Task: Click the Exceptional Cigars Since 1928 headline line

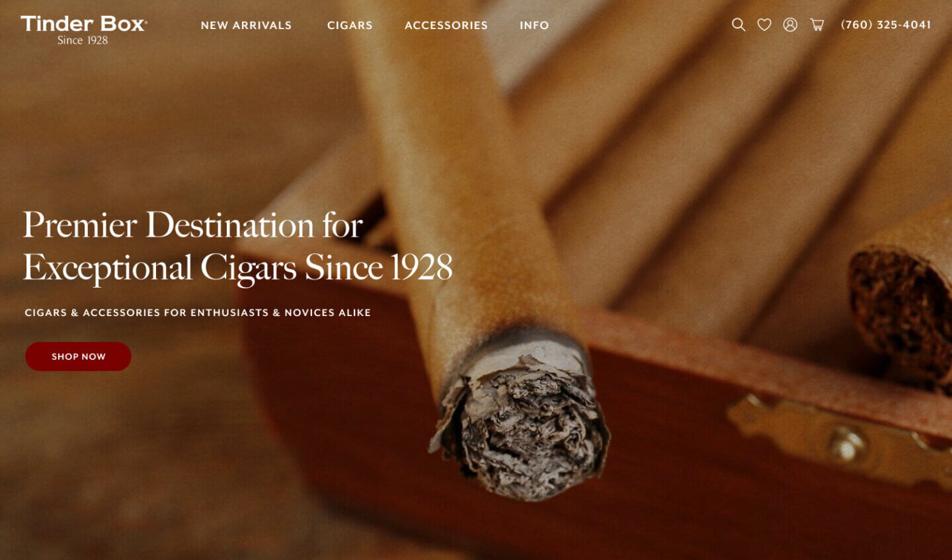Action: [238, 268]
